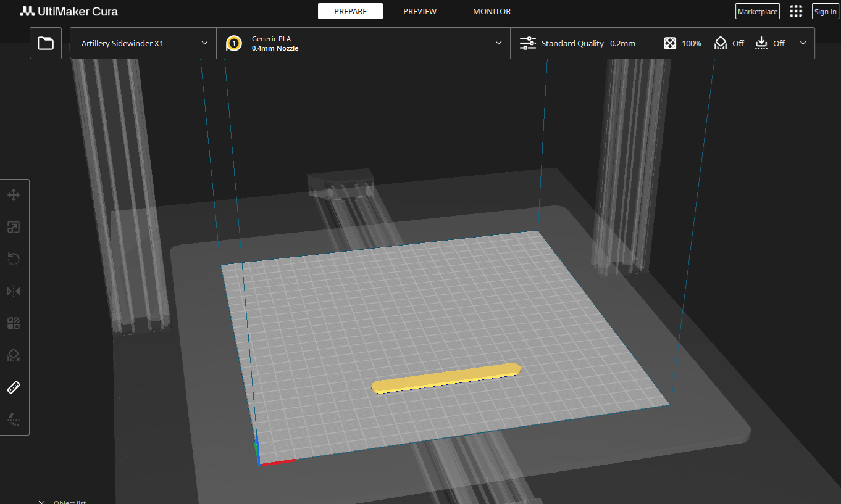The width and height of the screenshot is (841, 504).
Task: Click the extruder 1 material icon
Action: click(x=234, y=43)
